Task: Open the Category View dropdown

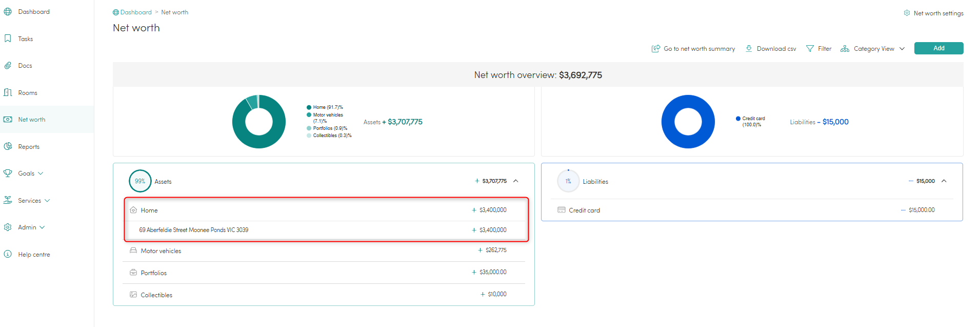Action: 874,49
